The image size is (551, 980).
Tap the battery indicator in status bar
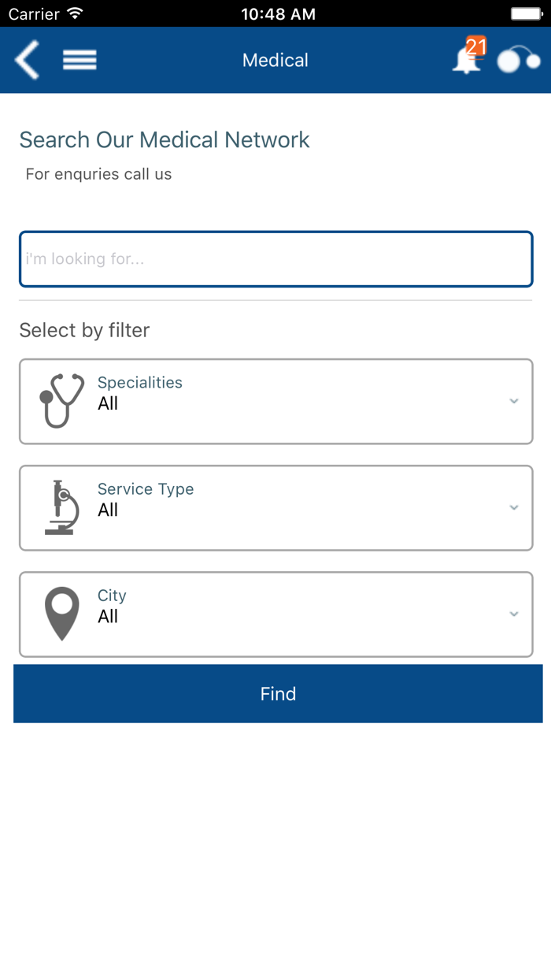pos(526,13)
